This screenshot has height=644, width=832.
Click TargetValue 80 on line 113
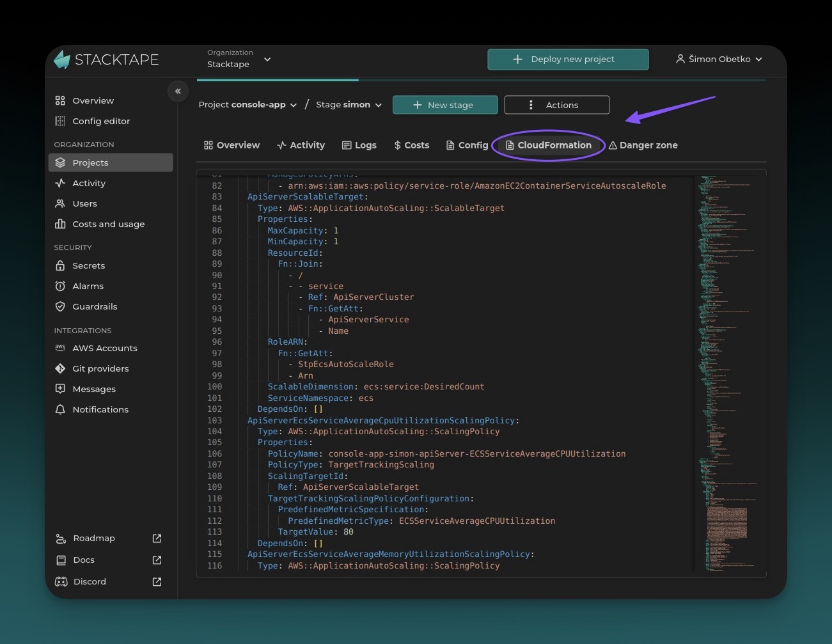pyautogui.click(x=315, y=532)
